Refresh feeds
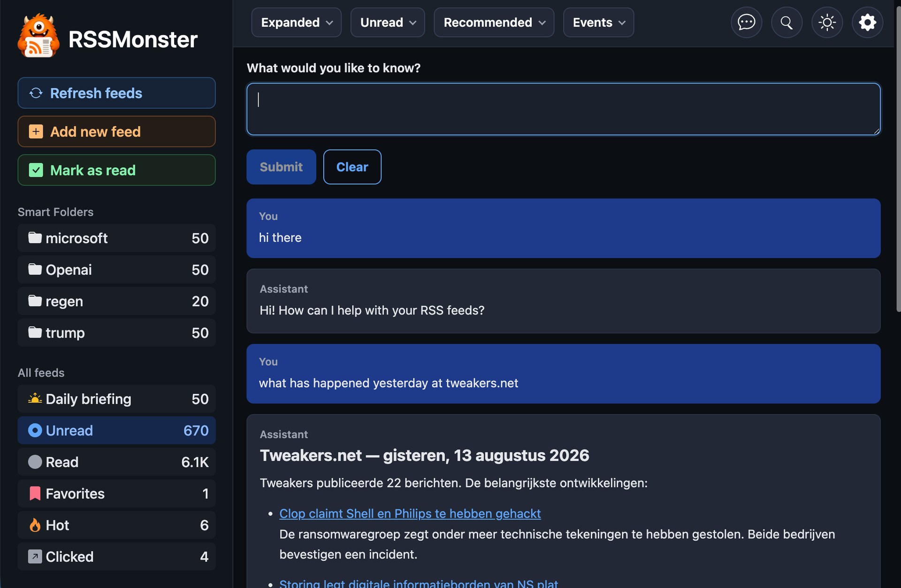 [x=116, y=93]
